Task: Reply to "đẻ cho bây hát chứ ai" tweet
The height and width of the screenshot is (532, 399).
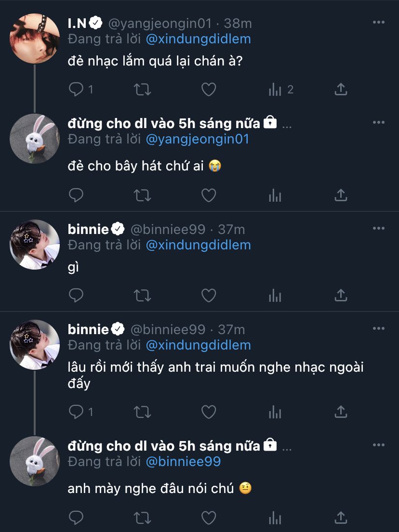Action: (76, 195)
